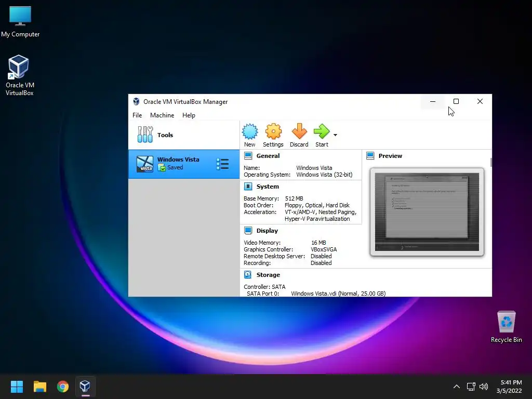Click the Preview header label

[x=390, y=156]
